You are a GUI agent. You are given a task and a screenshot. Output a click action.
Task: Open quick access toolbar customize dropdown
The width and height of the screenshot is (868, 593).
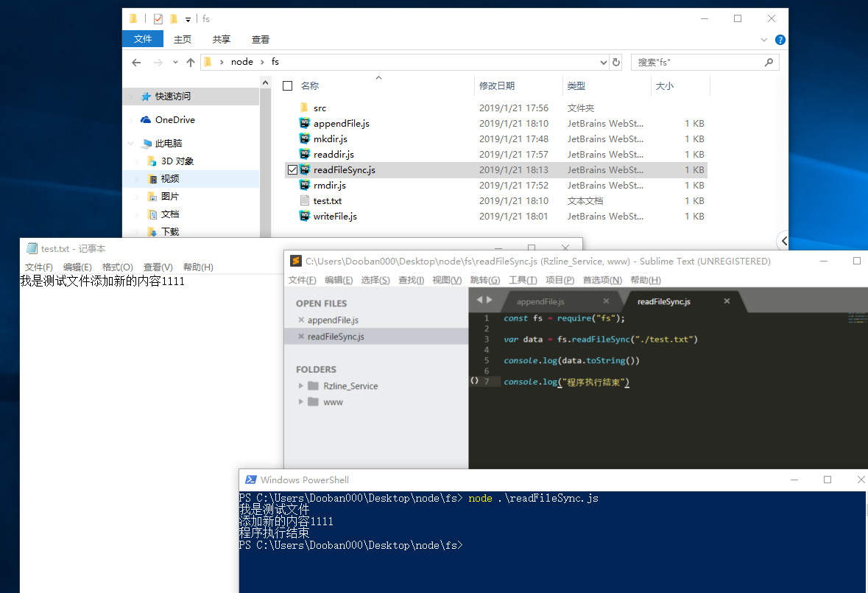pyautogui.click(x=188, y=19)
